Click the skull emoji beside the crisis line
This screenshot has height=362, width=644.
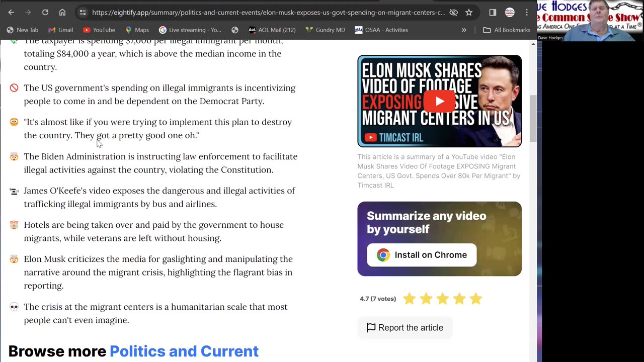click(x=14, y=307)
